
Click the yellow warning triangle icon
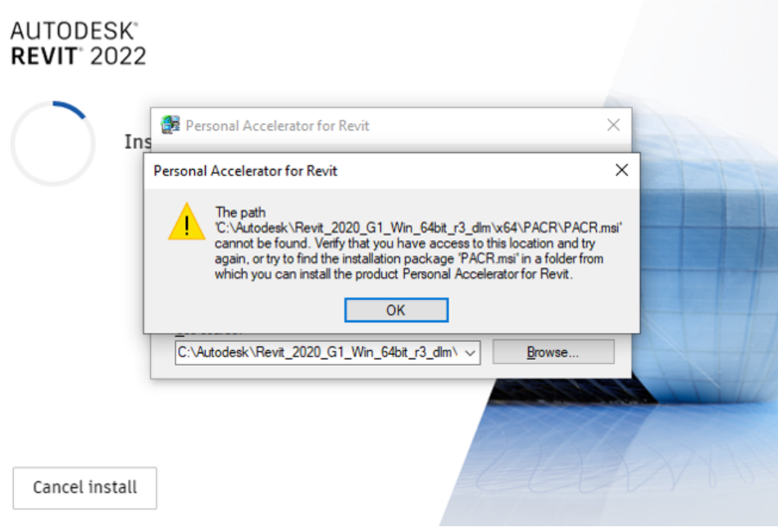coord(187,222)
